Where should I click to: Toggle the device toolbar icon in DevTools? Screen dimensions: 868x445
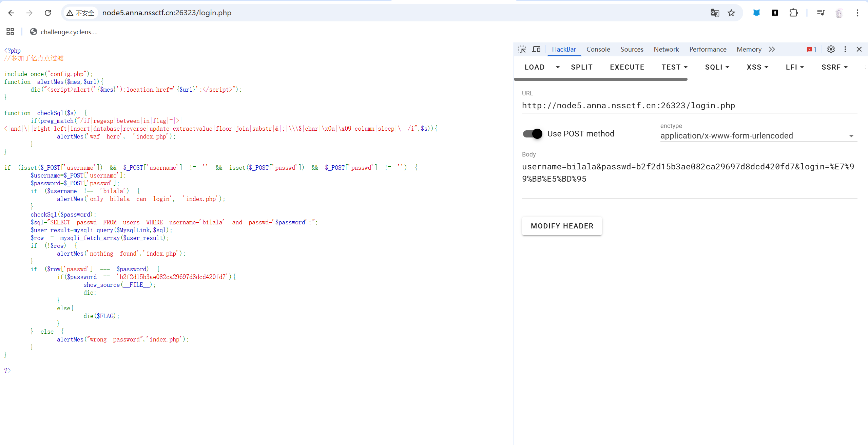pyautogui.click(x=536, y=50)
